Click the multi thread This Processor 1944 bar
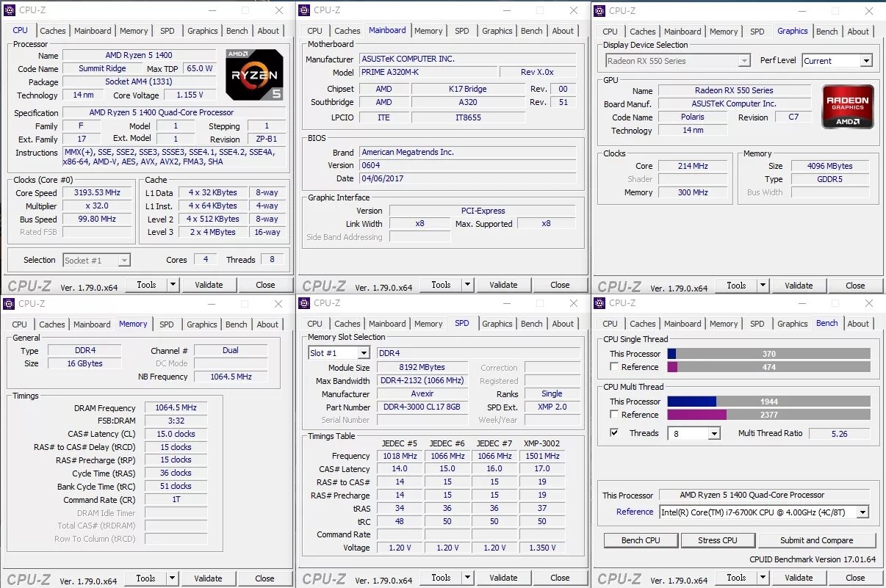 pos(768,402)
